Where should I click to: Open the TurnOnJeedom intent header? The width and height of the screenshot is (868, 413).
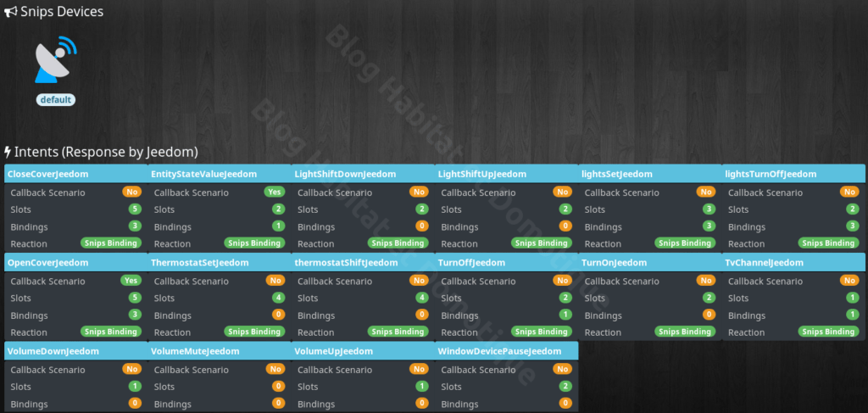click(650, 262)
